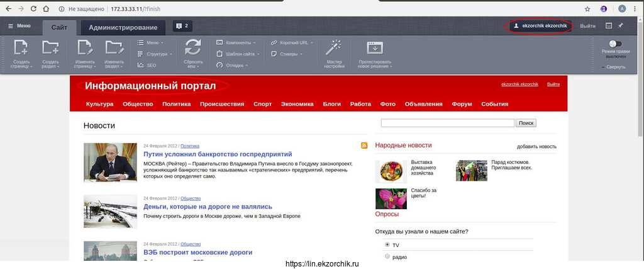Viewport: 644px width, 269px height.
Task: Open the Политика section in site menu
Action: (x=176, y=104)
